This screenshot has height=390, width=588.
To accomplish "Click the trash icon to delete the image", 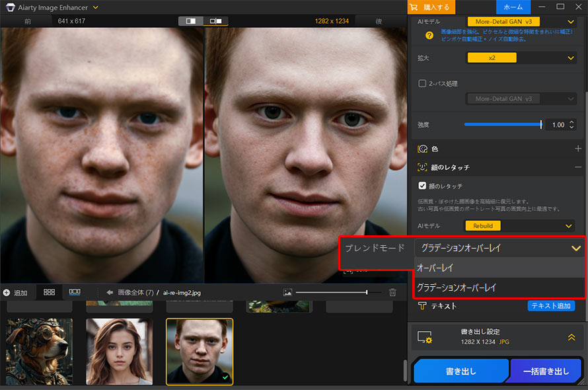I will point(393,292).
